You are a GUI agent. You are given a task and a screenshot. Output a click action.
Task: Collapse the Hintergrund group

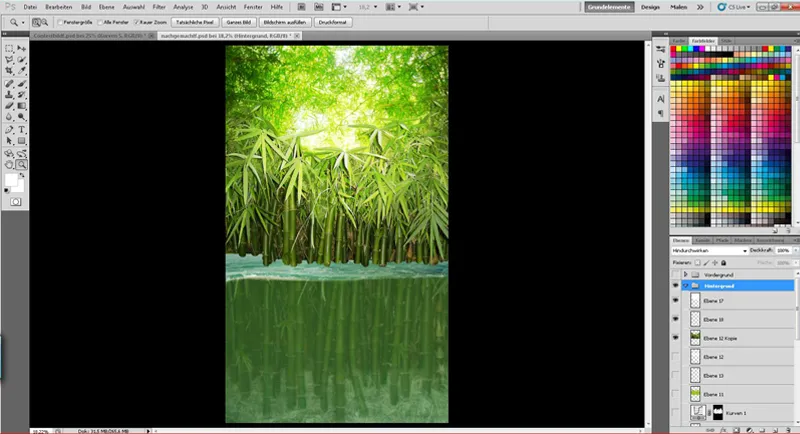(686, 286)
